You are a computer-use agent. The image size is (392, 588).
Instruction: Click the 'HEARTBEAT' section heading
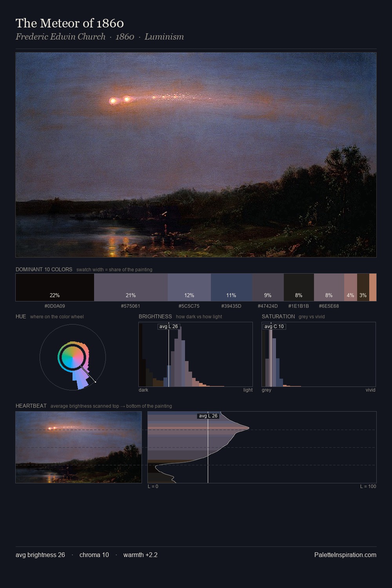point(31,406)
